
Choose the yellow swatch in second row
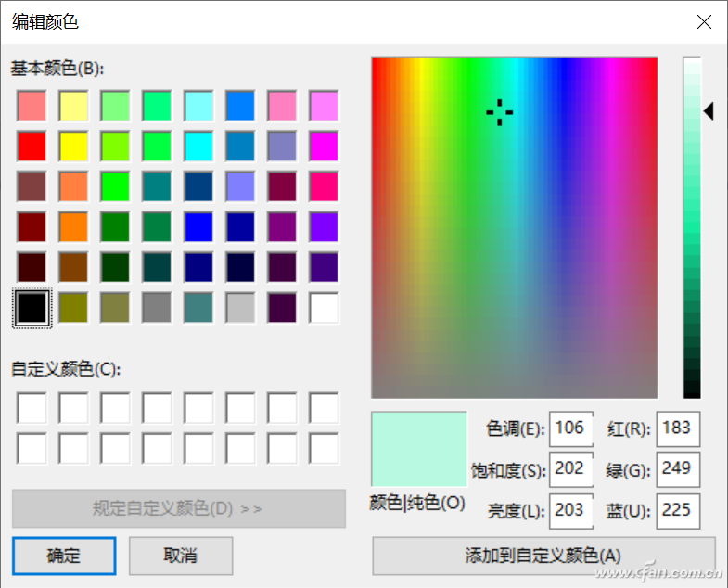coord(73,146)
